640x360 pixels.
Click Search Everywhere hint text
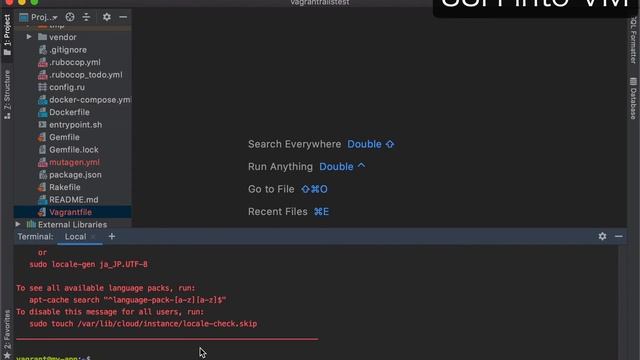point(294,144)
